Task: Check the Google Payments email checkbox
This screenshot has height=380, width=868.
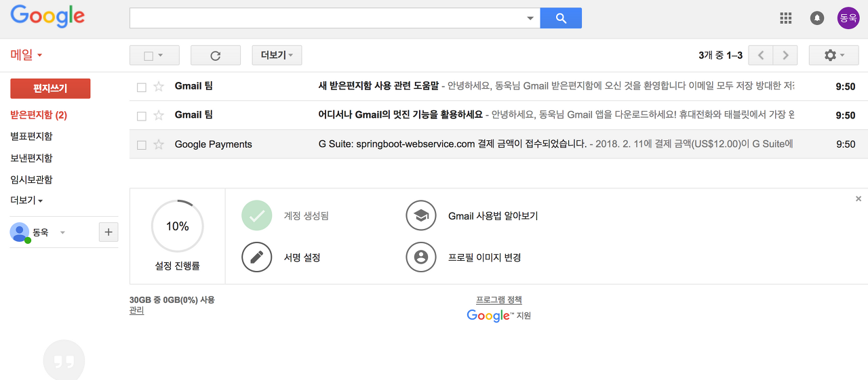Action: (x=142, y=145)
